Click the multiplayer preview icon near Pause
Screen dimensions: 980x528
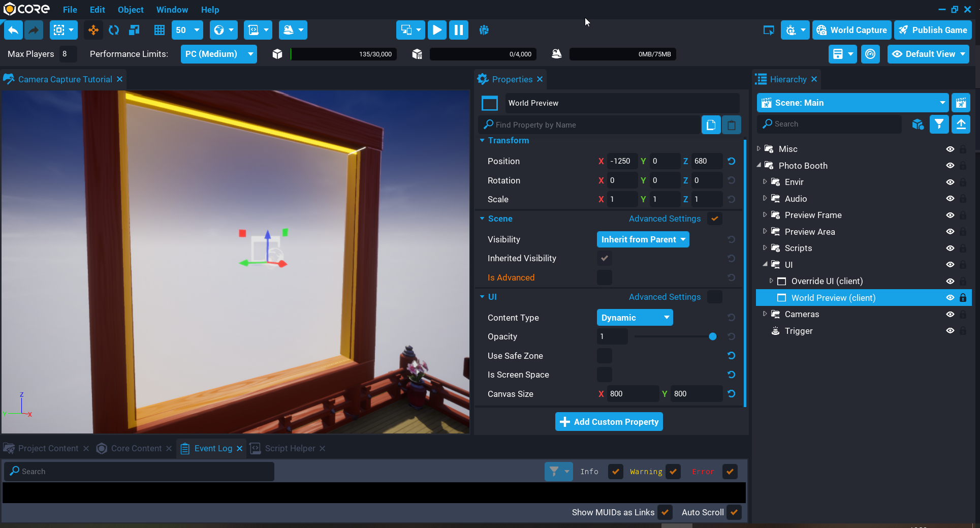click(484, 30)
